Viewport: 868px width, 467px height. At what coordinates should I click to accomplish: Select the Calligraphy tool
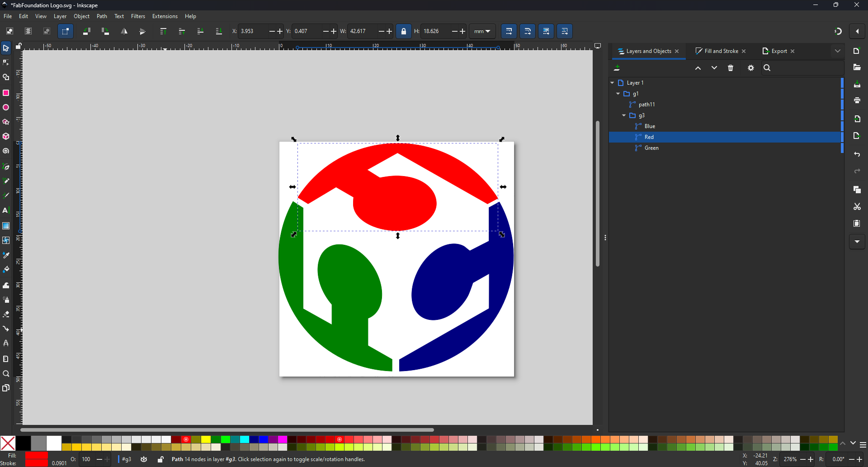(x=6, y=196)
